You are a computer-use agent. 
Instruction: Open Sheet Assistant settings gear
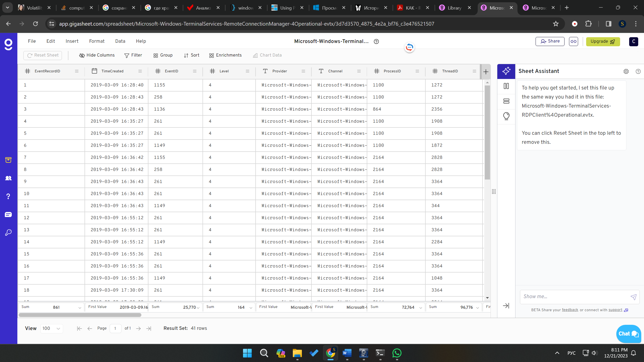point(626,71)
